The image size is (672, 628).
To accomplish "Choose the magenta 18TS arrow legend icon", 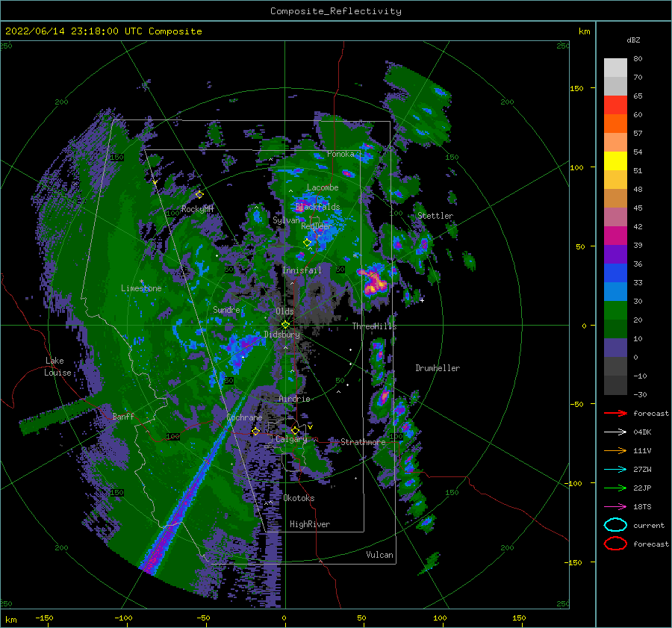I will [615, 506].
